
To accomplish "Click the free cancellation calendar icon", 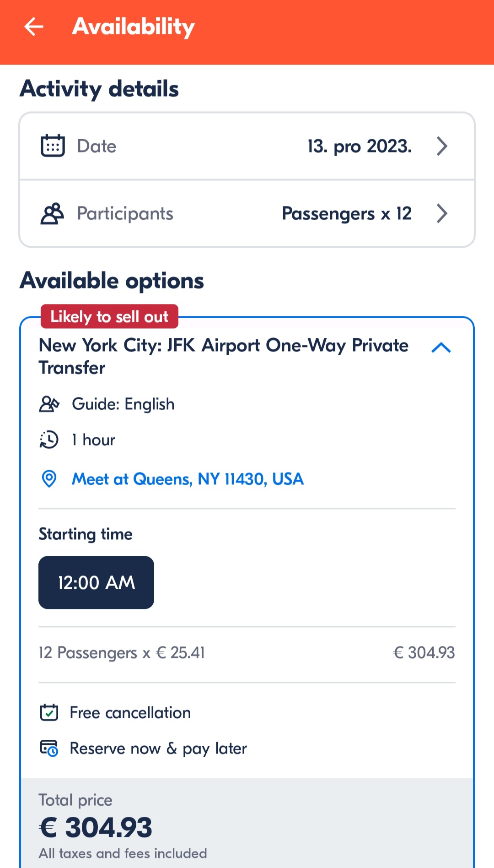I will [49, 713].
